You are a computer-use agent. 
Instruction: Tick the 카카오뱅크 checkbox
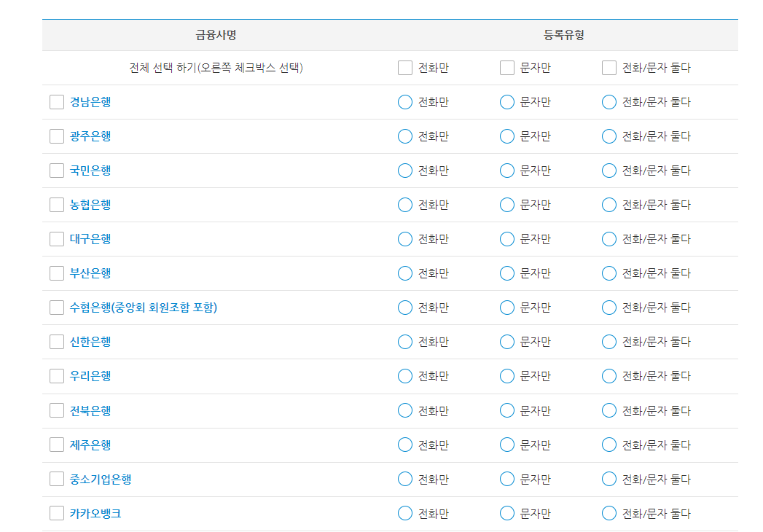pos(57,513)
